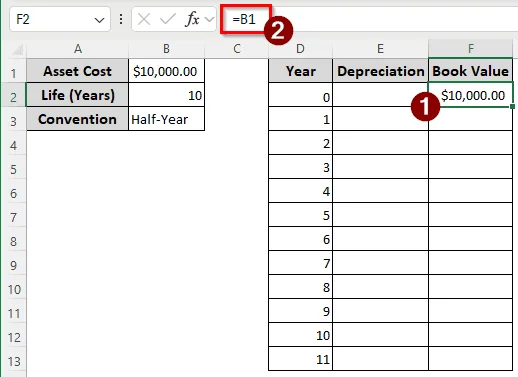Click the Year 4 cell
The width and height of the screenshot is (518, 377).
point(300,191)
